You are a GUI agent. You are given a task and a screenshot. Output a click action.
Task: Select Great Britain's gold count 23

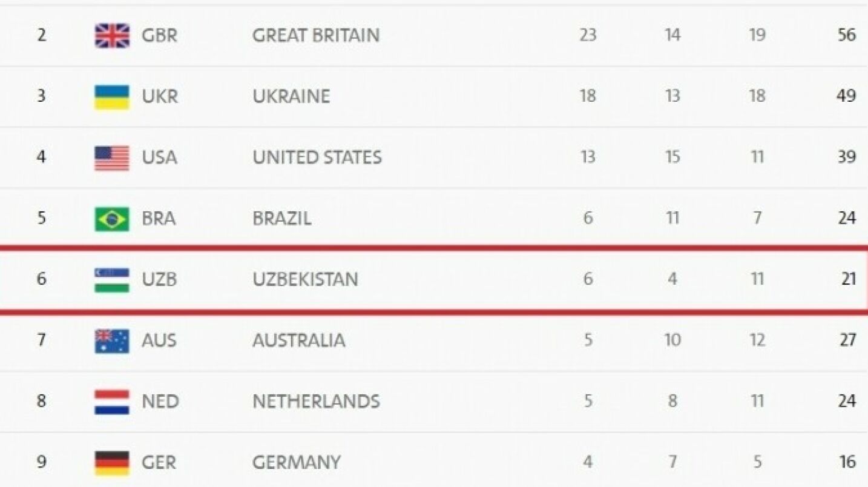[588, 35]
